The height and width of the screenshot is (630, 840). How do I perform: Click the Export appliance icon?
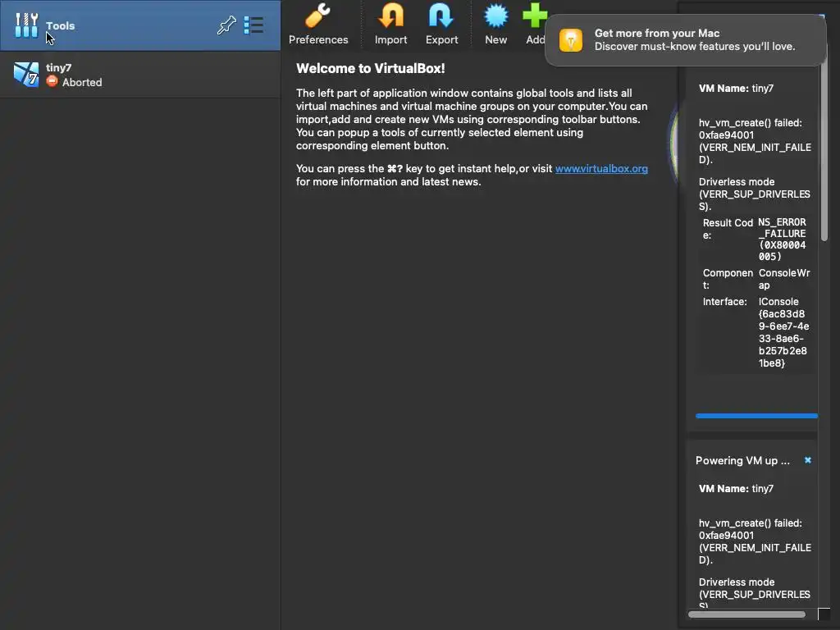pos(441,16)
